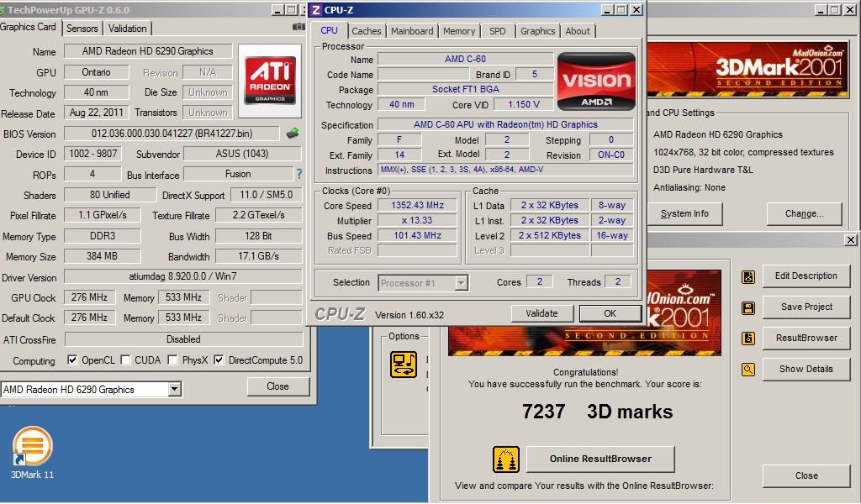
Task: Click the magnifier icon beside Show Details
Action: pos(747,370)
